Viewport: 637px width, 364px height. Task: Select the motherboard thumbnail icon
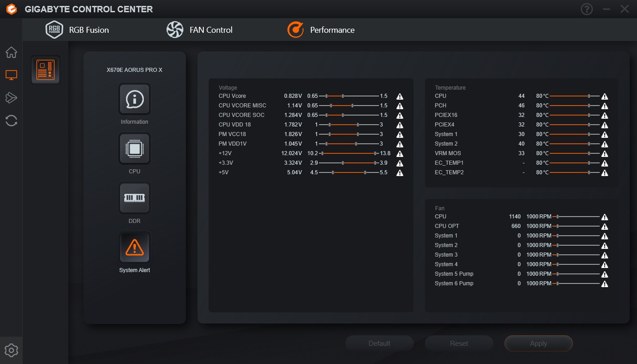[x=45, y=70]
